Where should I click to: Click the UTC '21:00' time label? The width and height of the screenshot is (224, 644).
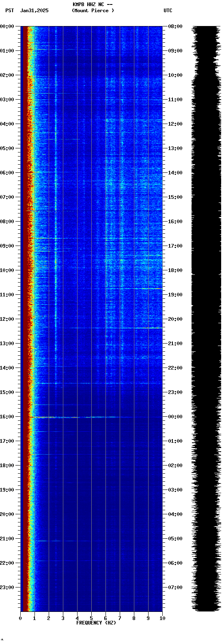tap(175, 344)
